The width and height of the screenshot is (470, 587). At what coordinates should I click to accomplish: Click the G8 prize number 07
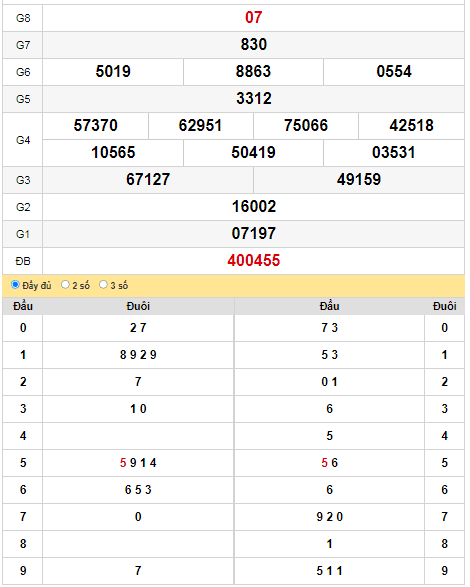pyautogui.click(x=254, y=18)
